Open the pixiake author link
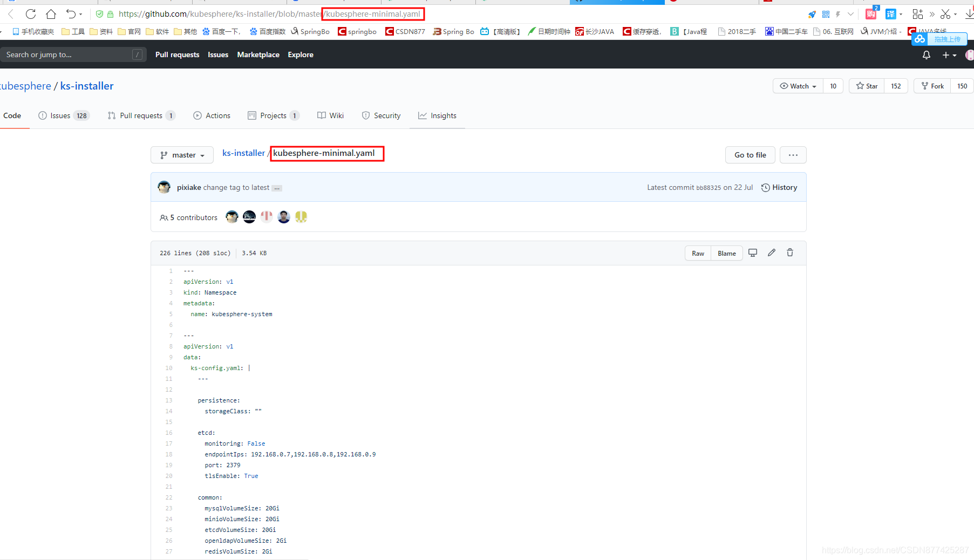 [x=189, y=187]
